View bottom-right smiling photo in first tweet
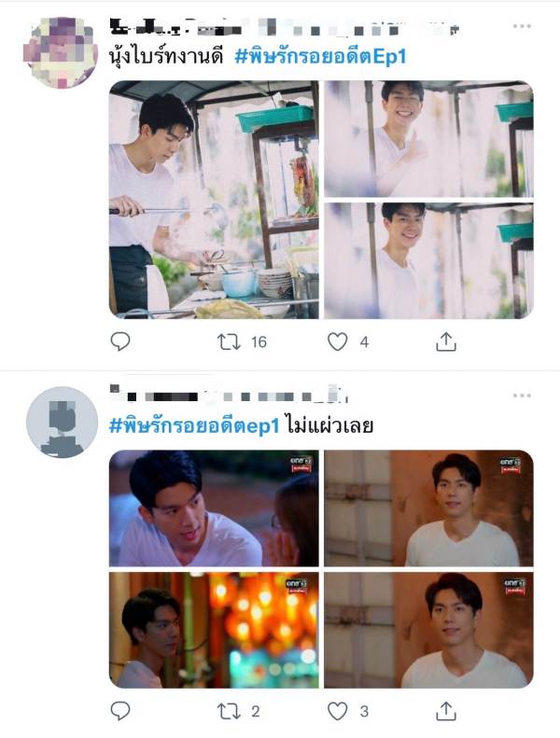560x738 pixels. coord(428,260)
